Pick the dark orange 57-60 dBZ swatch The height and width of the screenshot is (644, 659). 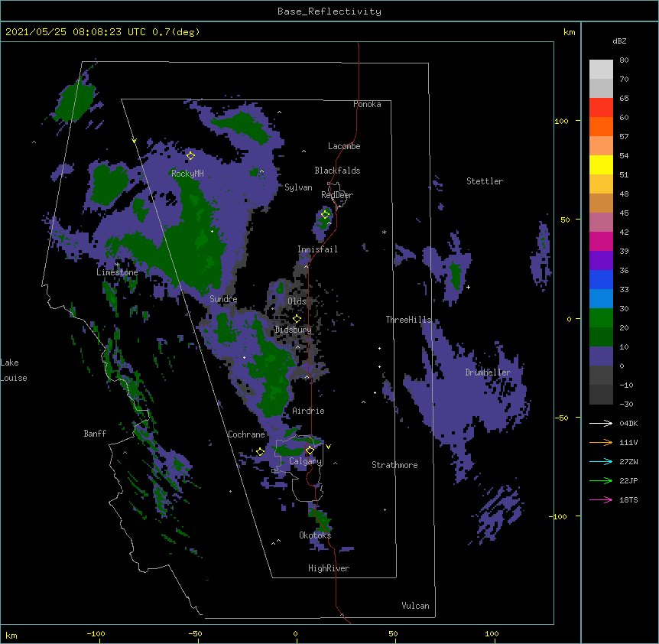[x=601, y=126]
